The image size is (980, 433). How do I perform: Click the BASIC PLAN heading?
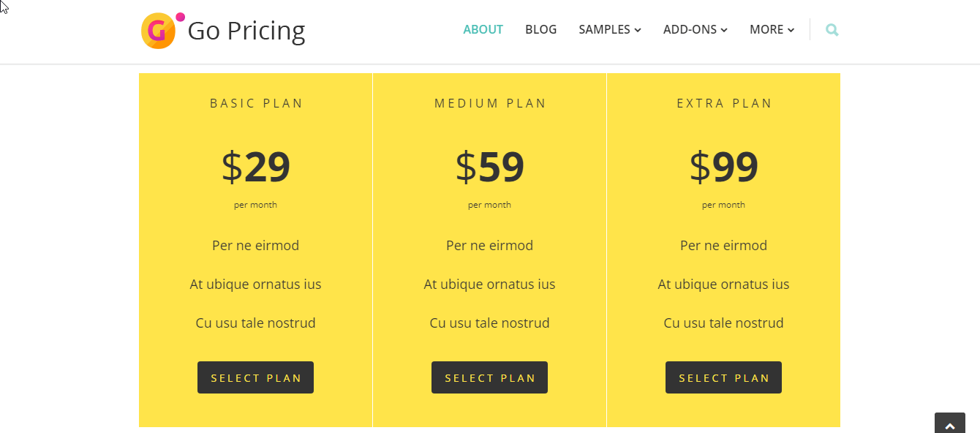255,103
